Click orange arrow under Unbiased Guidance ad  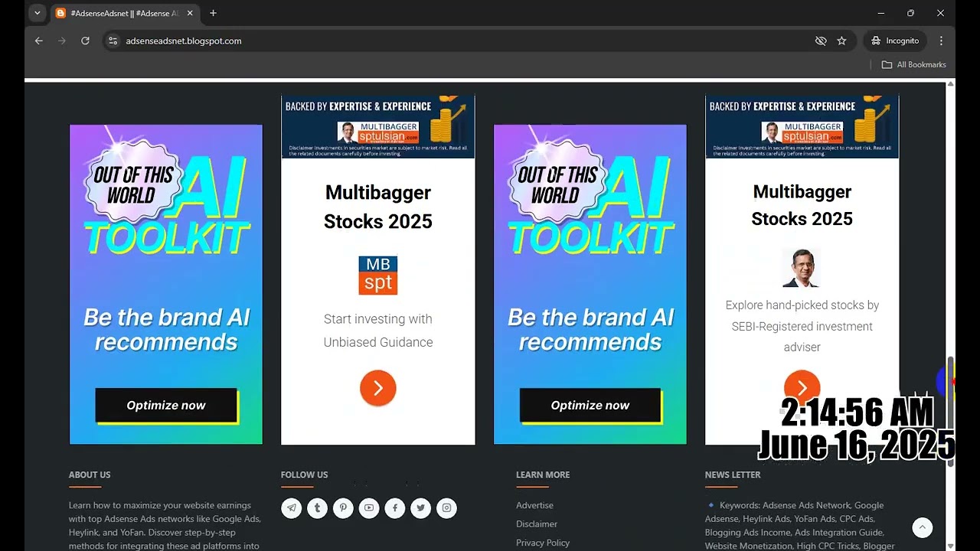pyautogui.click(x=378, y=389)
